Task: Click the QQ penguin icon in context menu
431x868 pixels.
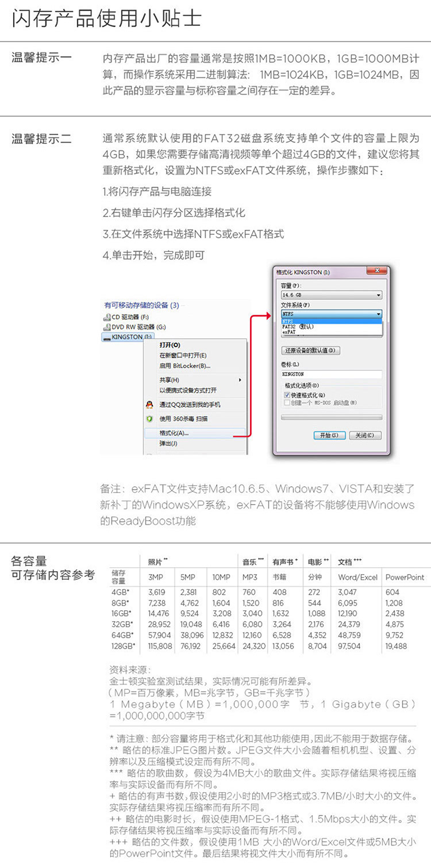Action: coord(150,405)
